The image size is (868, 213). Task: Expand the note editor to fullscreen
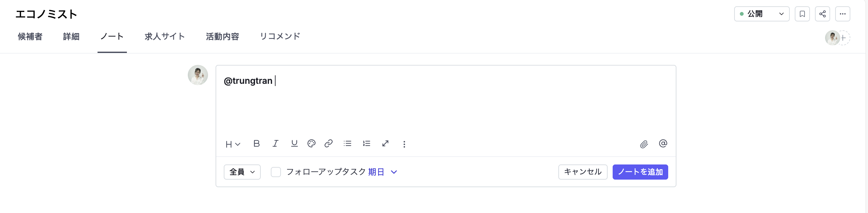pos(385,144)
